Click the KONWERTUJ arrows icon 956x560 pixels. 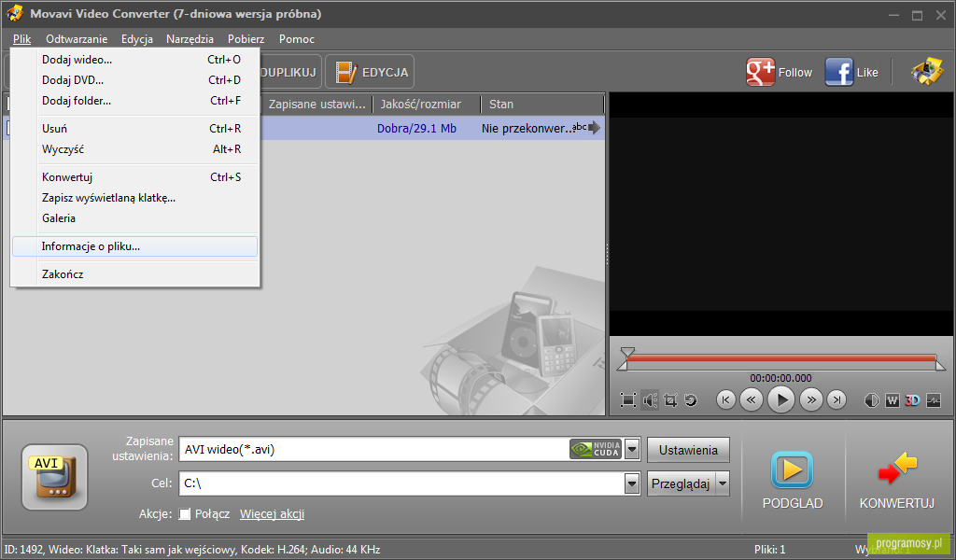click(897, 468)
